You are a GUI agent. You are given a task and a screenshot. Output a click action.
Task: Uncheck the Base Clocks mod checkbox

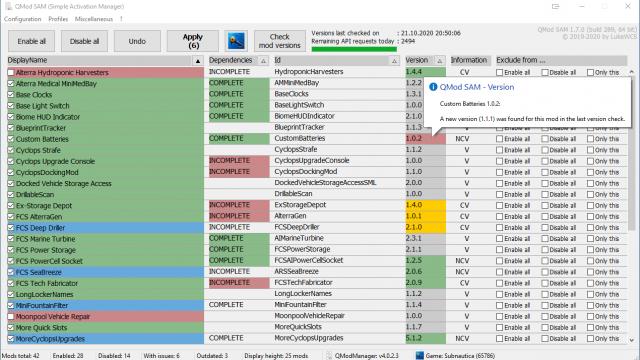[x=11, y=95]
